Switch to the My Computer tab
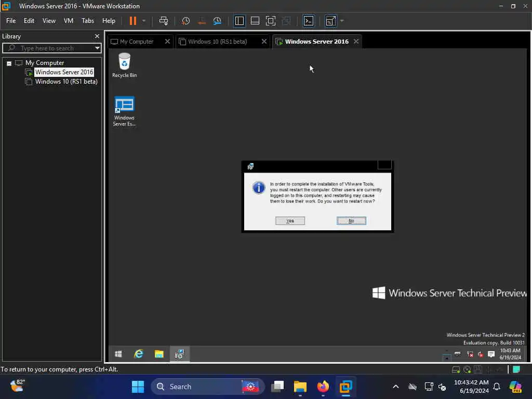This screenshot has height=399, width=532. (x=137, y=42)
